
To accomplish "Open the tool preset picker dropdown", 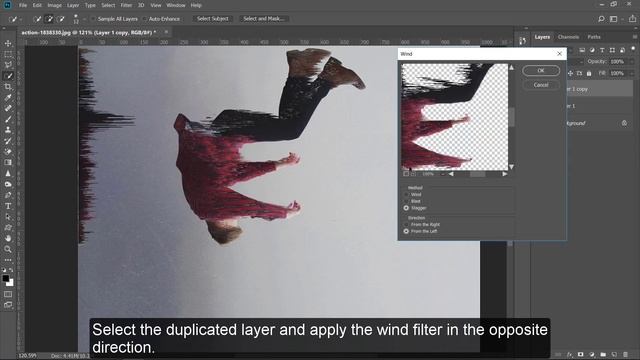I will click(20, 19).
